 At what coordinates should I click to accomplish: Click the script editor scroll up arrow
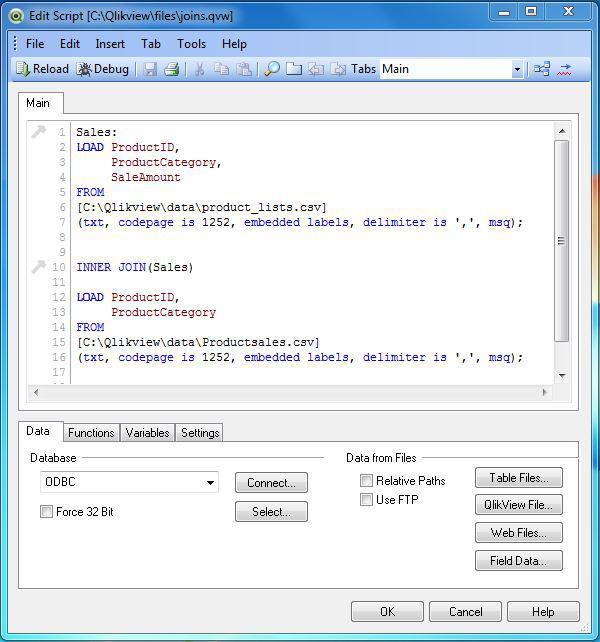tap(562, 131)
